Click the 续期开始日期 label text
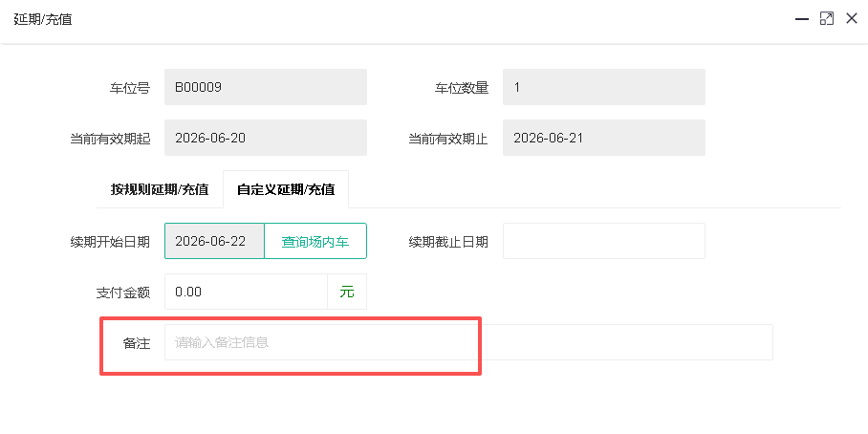Viewport: 868px width, 434px height. (110, 242)
